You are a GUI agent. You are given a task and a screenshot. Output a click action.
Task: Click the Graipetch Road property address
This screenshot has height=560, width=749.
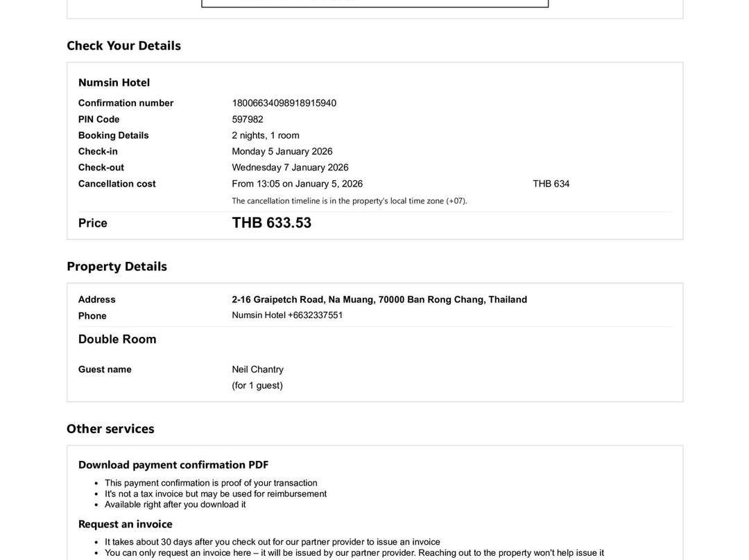pos(379,299)
